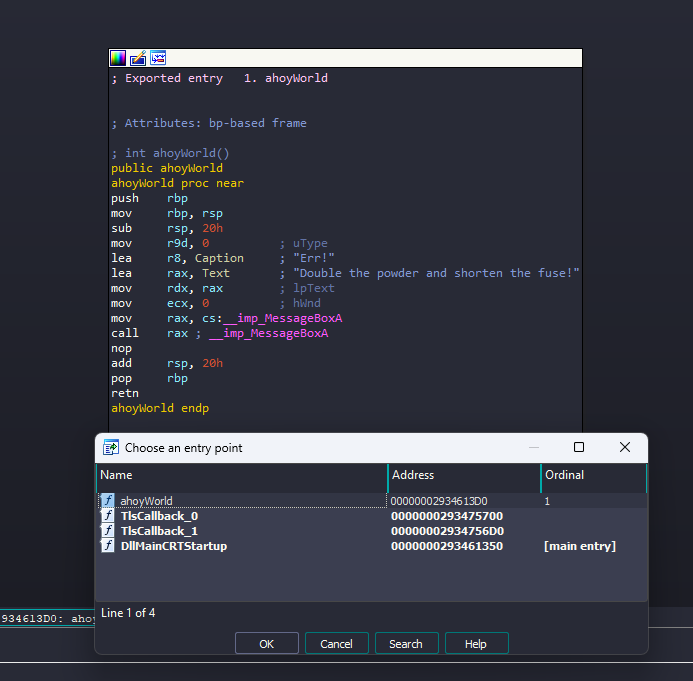
Task: Select DllMainCRTStartup main entry row
Action: pyautogui.click(x=173, y=546)
